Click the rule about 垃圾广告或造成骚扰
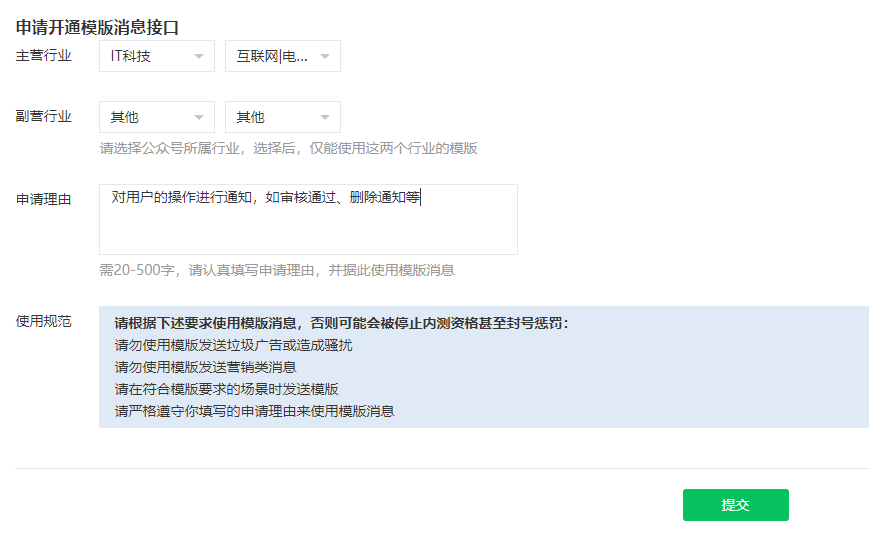The height and width of the screenshot is (558, 869). [x=233, y=345]
